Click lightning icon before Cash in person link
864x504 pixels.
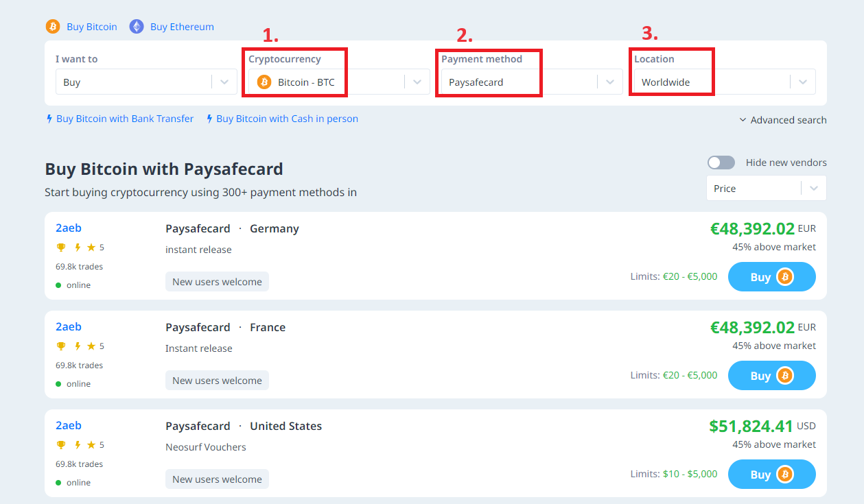pyautogui.click(x=209, y=119)
